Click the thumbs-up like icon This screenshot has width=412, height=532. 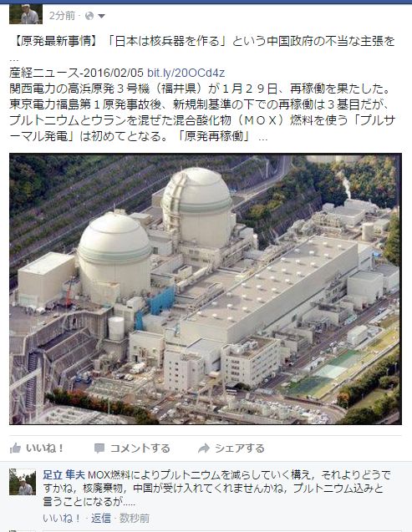15,448
